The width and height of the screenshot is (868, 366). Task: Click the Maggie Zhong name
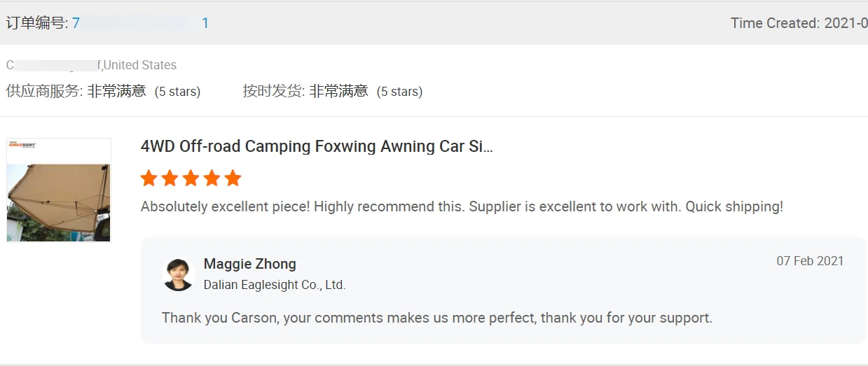point(249,264)
